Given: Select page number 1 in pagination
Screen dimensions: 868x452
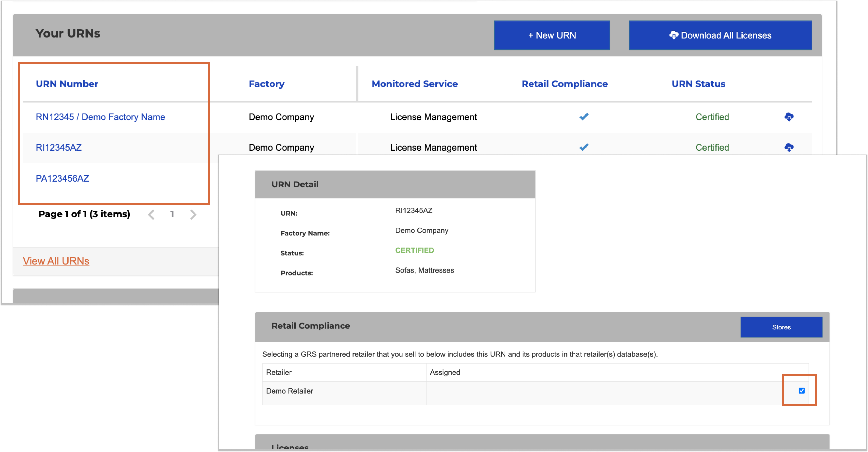Looking at the screenshot, I should pos(172,214).
